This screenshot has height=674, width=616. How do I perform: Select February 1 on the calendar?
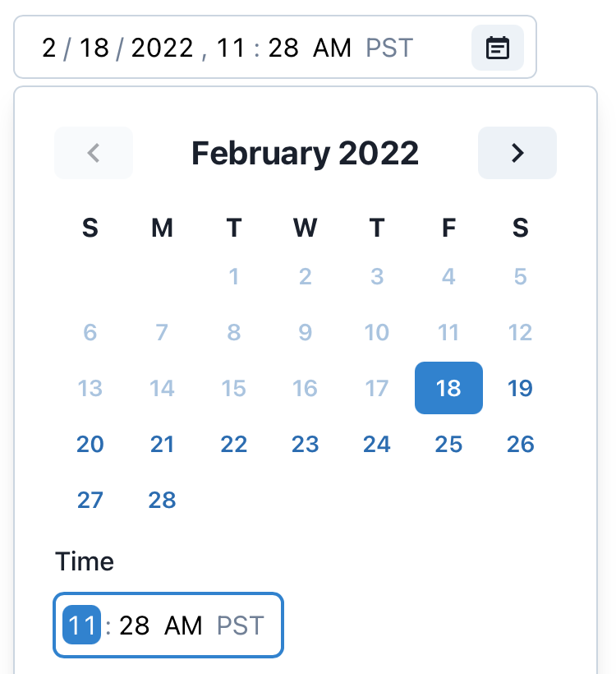(234, 277)
